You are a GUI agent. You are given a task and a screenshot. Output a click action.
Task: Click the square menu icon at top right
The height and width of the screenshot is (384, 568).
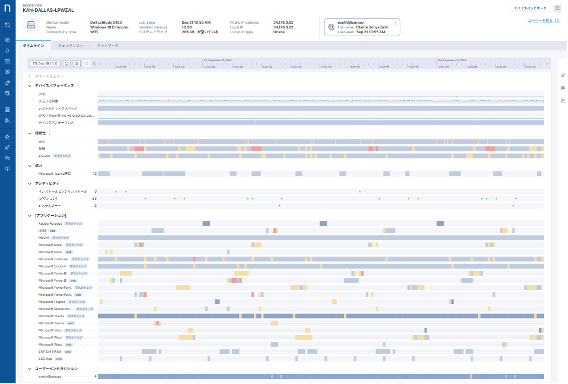pyautogui.click(x=557, y=8)
